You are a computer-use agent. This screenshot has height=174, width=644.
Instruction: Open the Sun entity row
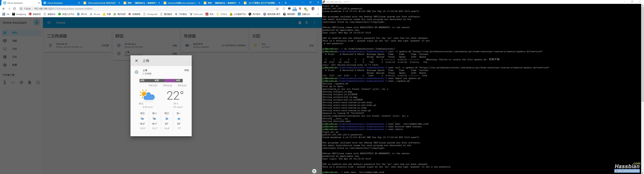coord(283,45)
